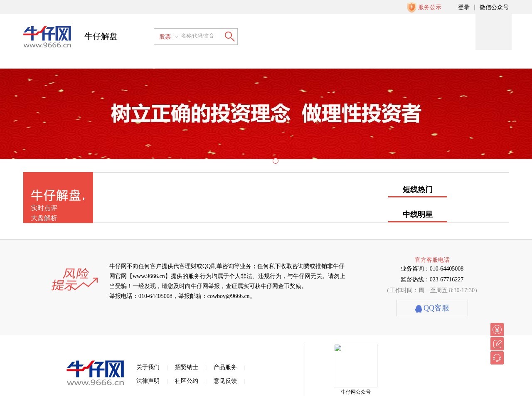This screenshot has height=399, width=532.
Task: Open the headset customer service icon
Action: (497, 358)
